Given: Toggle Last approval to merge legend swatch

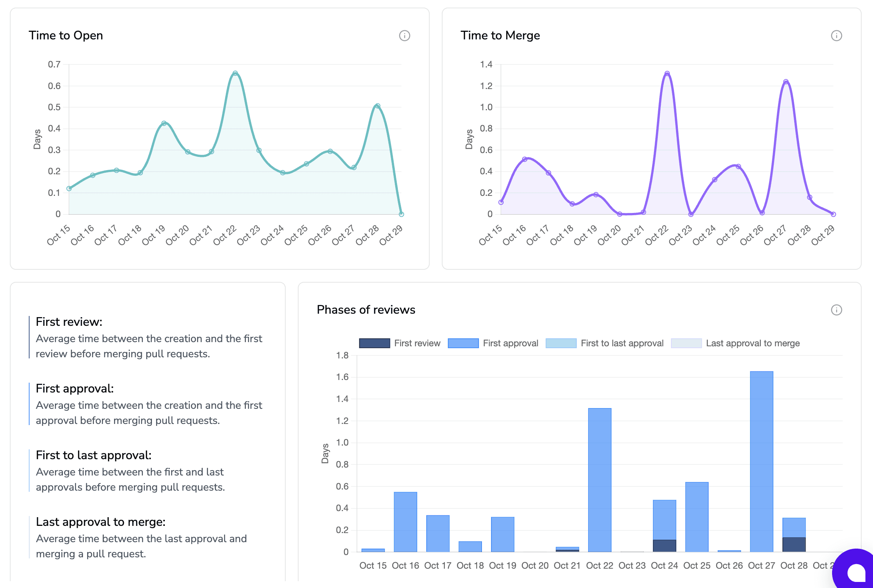Looking at the screenshot, I should (x=686, y=343).
